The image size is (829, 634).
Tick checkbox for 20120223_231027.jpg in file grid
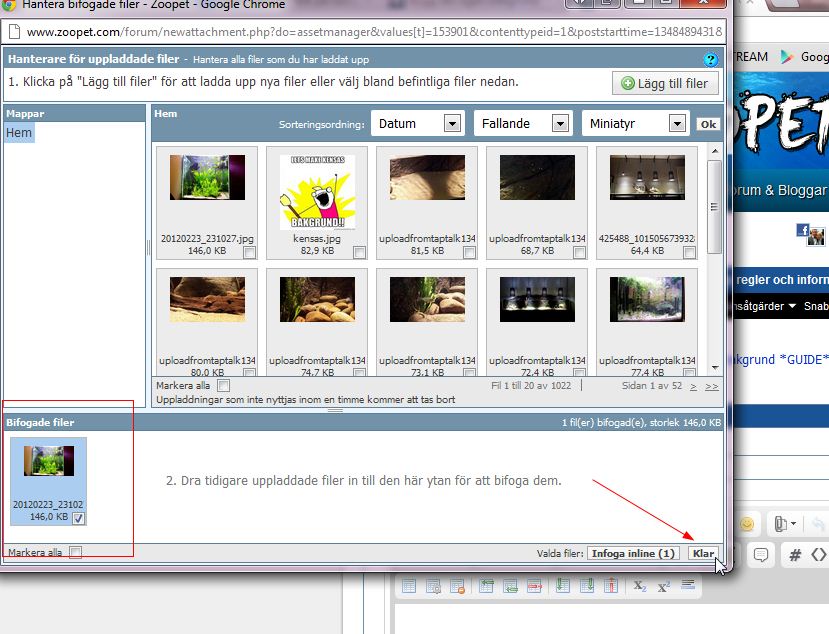click(250, 253)
